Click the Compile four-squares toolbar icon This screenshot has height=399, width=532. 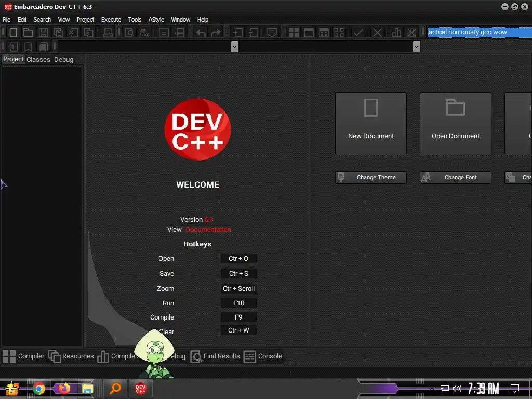(x=294, y=33)
